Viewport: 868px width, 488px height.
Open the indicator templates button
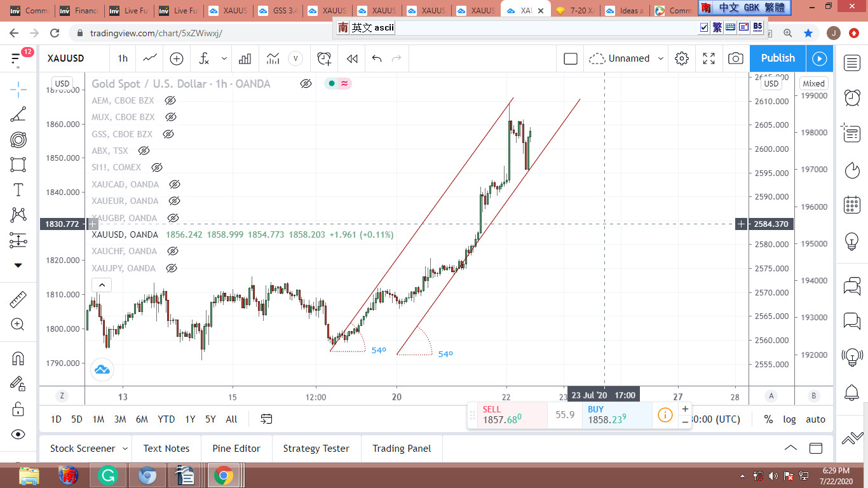[x=273, y=58]
